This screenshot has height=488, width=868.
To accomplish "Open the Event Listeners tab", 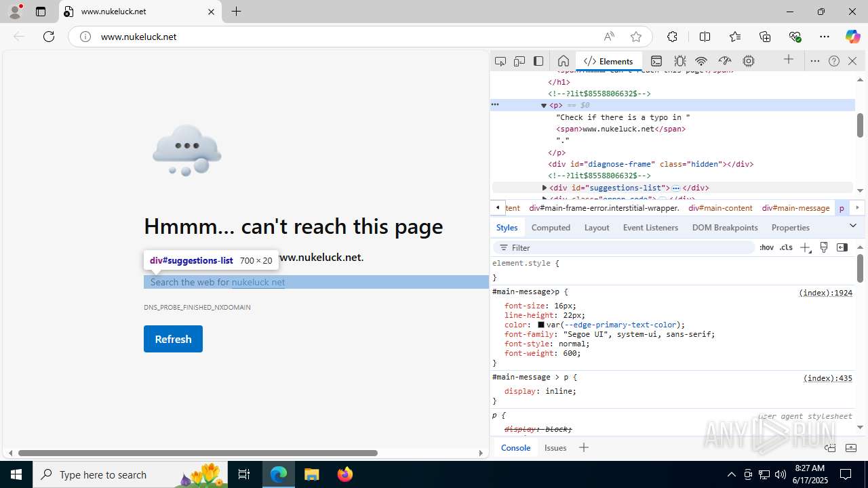I will point(650,228).
